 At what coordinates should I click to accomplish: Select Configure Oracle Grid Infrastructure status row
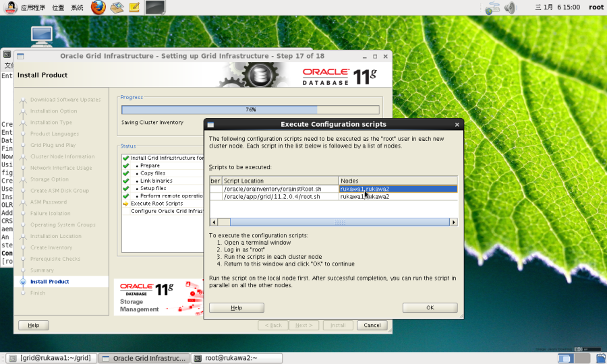click(163, 211)
